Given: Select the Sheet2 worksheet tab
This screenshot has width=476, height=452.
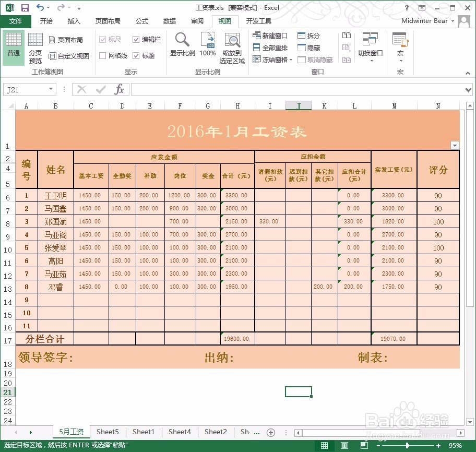Looking at the screenshot, I should (216, 432).
